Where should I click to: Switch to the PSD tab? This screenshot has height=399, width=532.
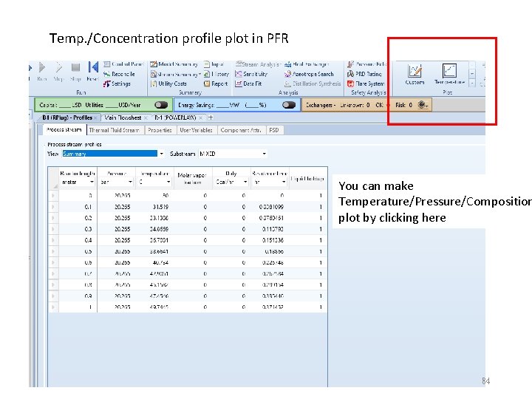274,130
